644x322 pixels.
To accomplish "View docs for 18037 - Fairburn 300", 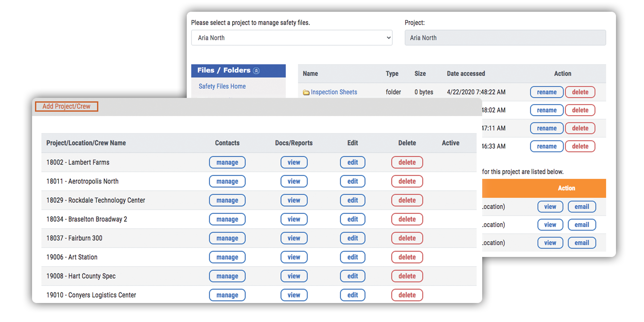I will (x=294, y=238).
